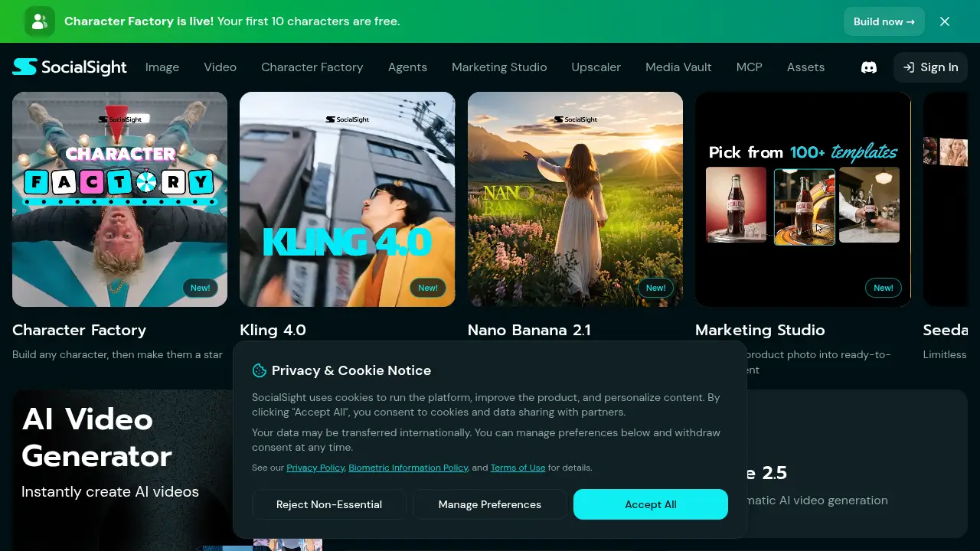980x551 pixels.
Task: Open the Image menu
Action: 162,67
